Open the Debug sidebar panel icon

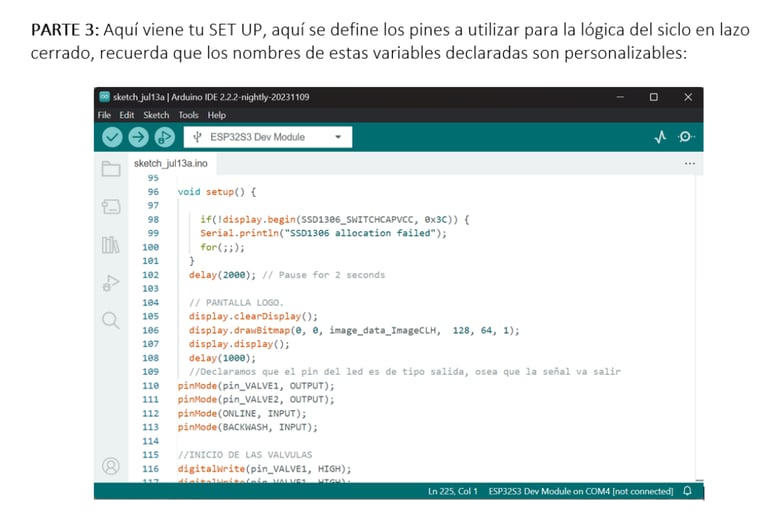point(111,283)
